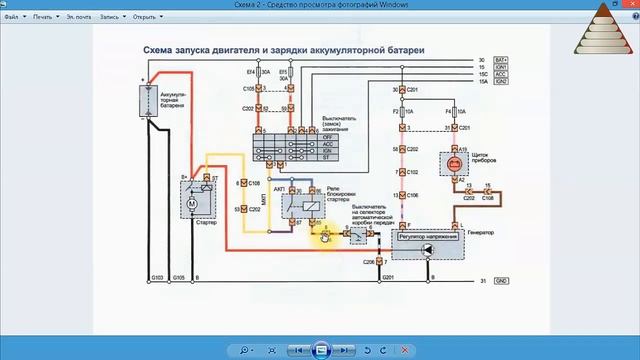Click the 'Регулятор напряжения' box label
The height and width of the screenshot is (360, 640).
(428, 237)
